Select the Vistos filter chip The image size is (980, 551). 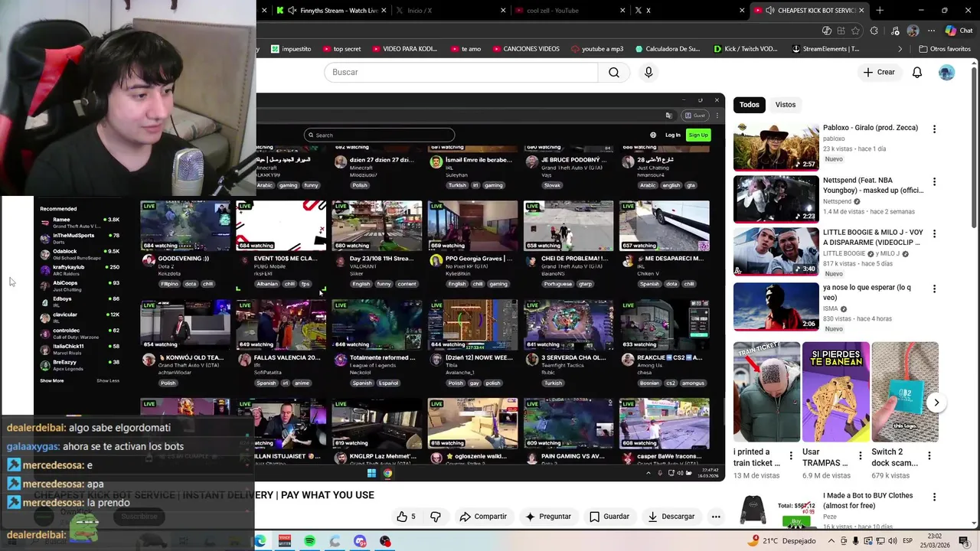786,105
